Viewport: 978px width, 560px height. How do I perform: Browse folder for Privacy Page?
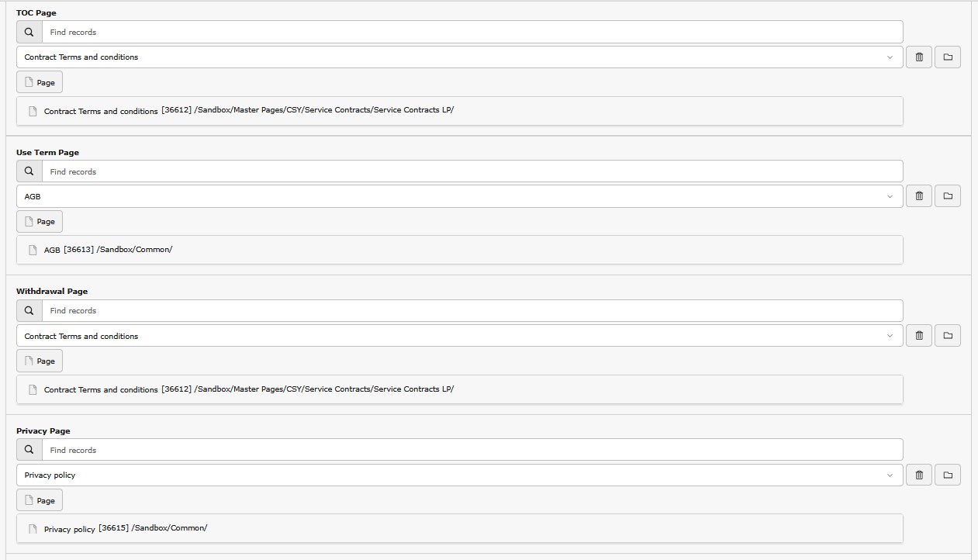click(947, 475)
